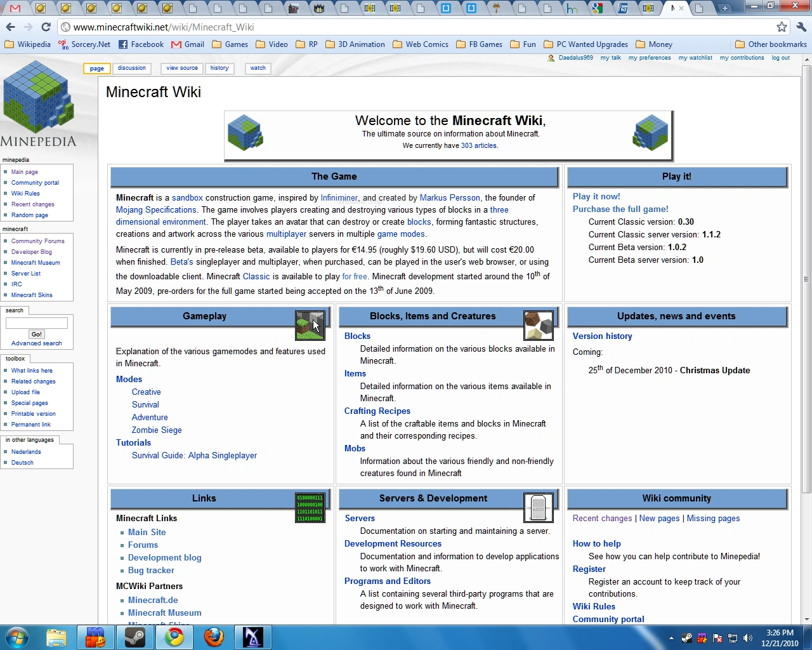
Task: Expand the 3D Animation bookmark folder
Action: tap(355, 44)
